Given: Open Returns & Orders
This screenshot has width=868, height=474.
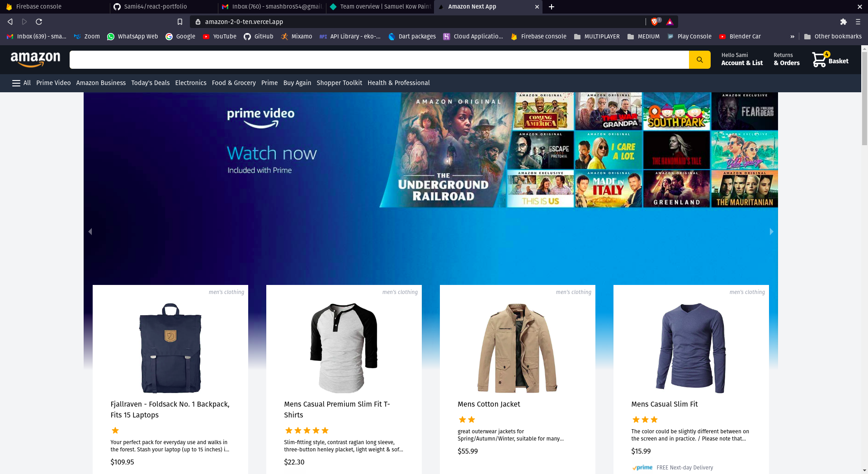Looking at the screenshot, I should tap(787, 59).
